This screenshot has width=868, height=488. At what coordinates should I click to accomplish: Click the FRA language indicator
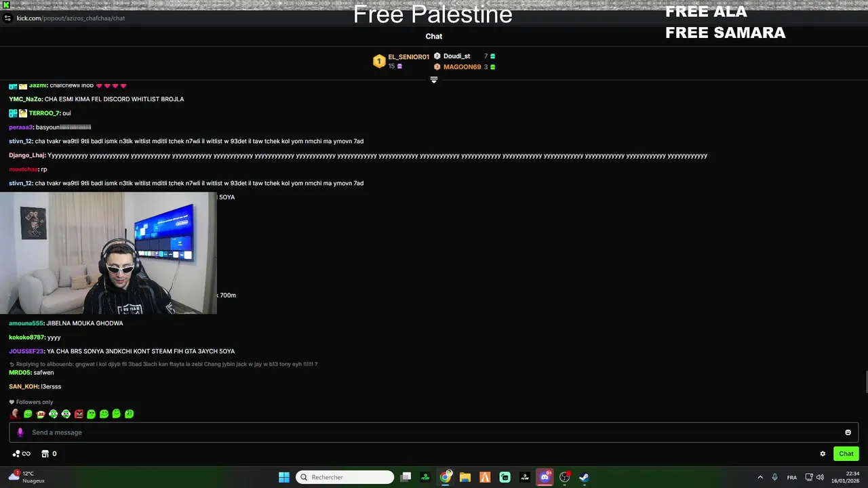(792, 477)
